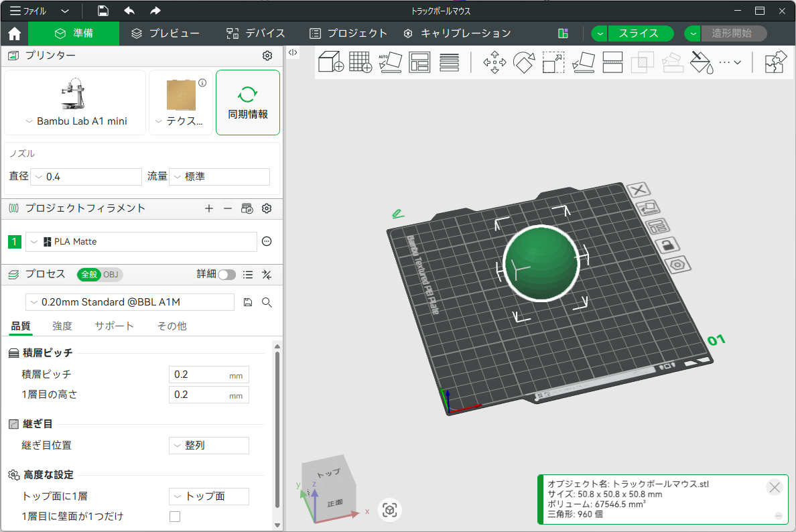Open the 流量 標準 dropdown
796x532 pixels.
(x=219, y=177)
